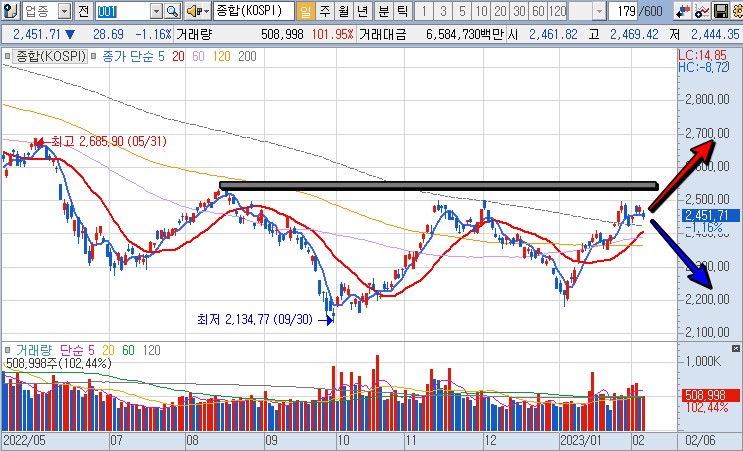Click the red 20 price MA label
This screenshot has width=743, height=451.
tap(178, 57)
